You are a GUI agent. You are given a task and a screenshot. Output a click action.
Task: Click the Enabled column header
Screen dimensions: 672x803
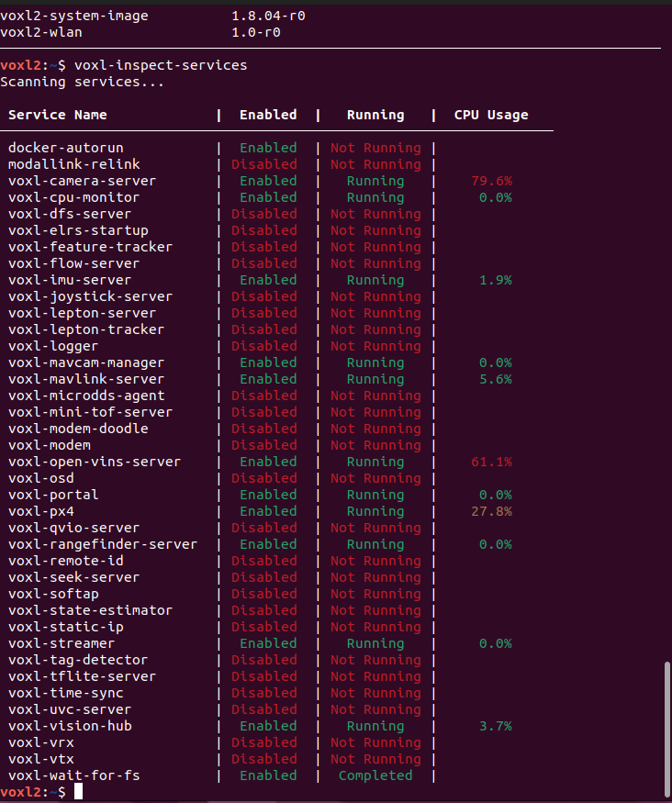tap(268, 115)
